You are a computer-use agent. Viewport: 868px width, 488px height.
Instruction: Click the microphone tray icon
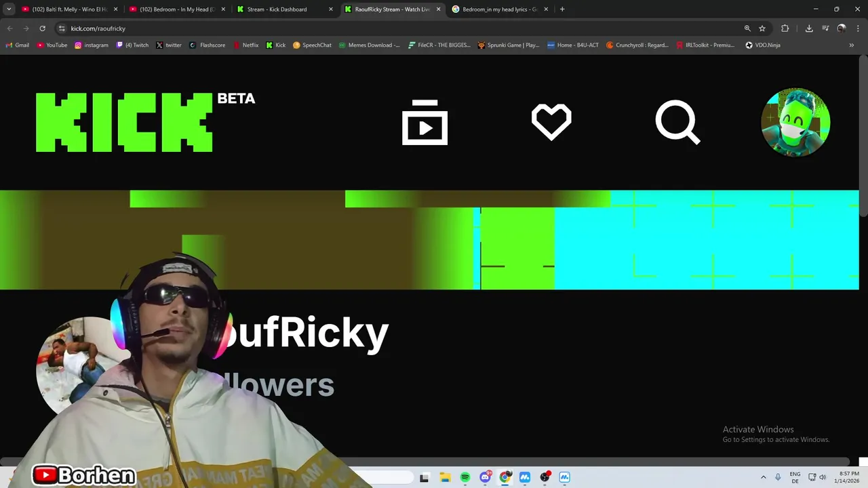tap(778, 477)
